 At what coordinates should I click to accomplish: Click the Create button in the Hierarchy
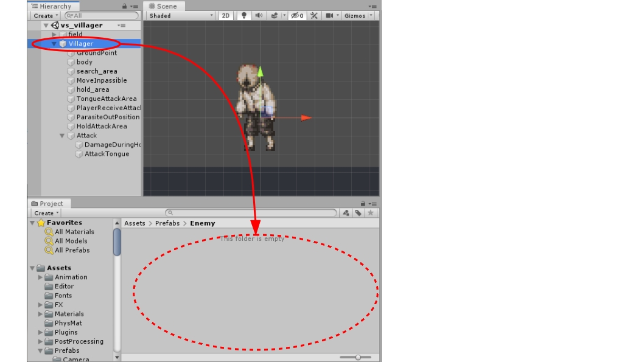pyautogui.click(x=45, y=15)
